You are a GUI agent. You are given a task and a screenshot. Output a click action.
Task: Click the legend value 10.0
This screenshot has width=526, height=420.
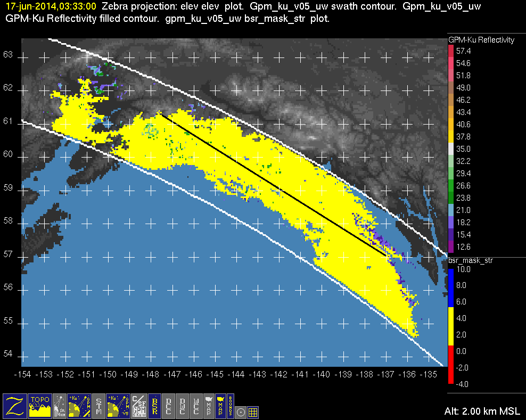pyautogui.click(x=463, y=269)
